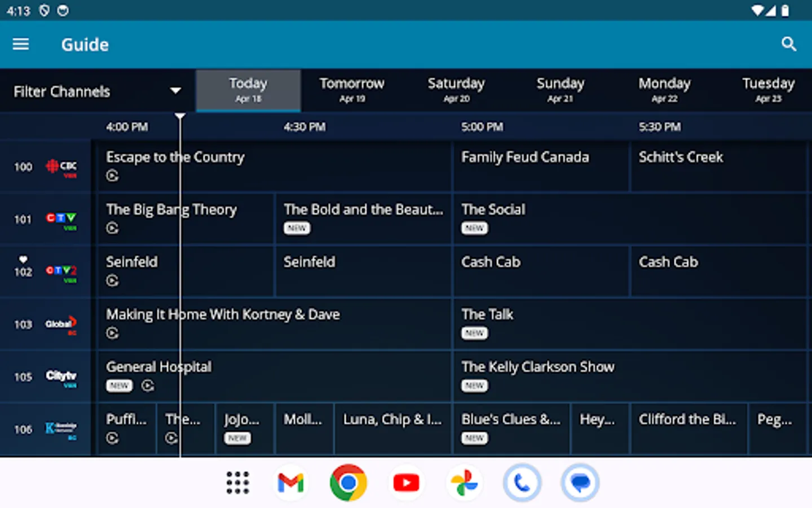Open The Kelly Clarkson Show listing
The width and height of the screenshot is (812, 508).
tap(630, 376)
